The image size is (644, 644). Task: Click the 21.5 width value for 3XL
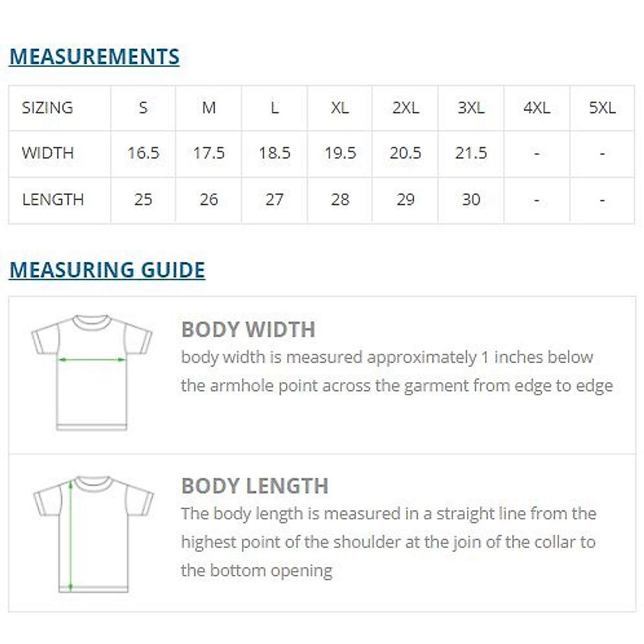[471, 153]
